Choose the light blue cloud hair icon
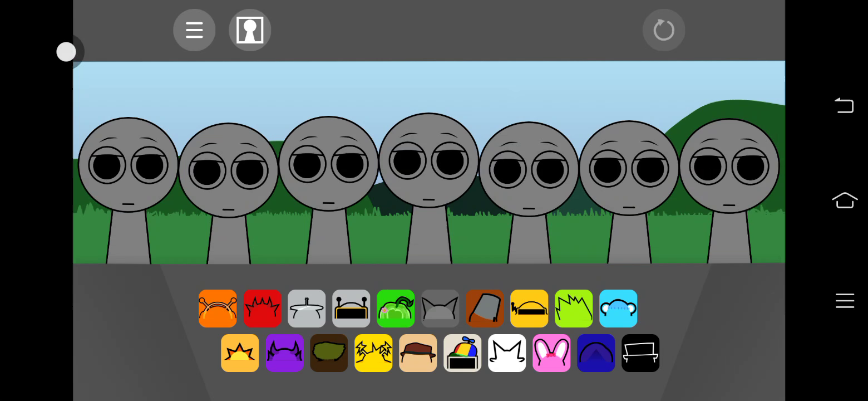The image size is (868, 401). 618,309
